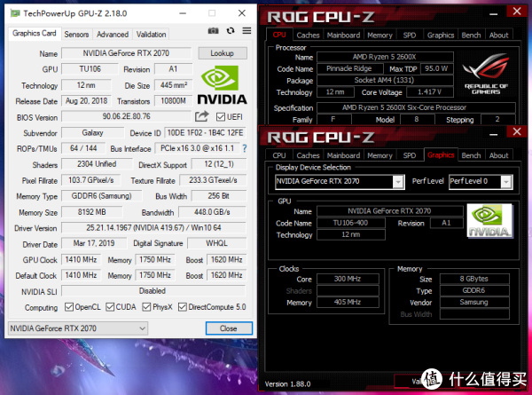
Task: Click the Subvendor Galaxy field
Action: [92, 133]
